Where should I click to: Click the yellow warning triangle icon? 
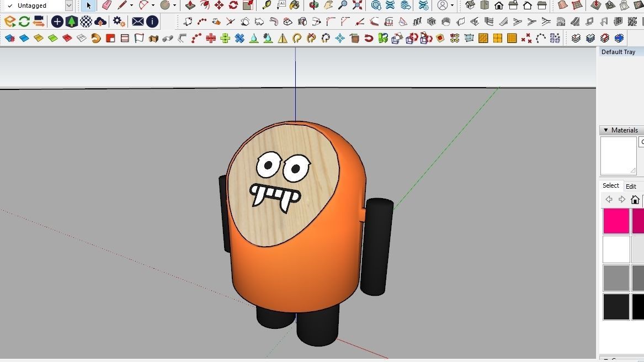283,39
